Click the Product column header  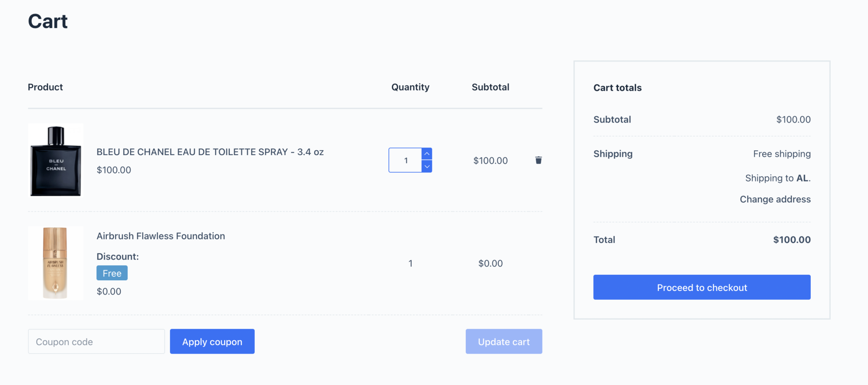(x=45, y=87)
